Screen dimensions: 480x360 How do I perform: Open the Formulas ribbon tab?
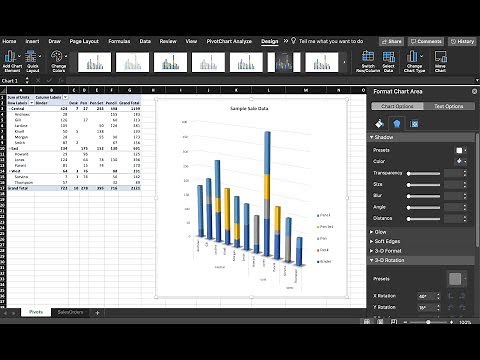coord(119,41)
